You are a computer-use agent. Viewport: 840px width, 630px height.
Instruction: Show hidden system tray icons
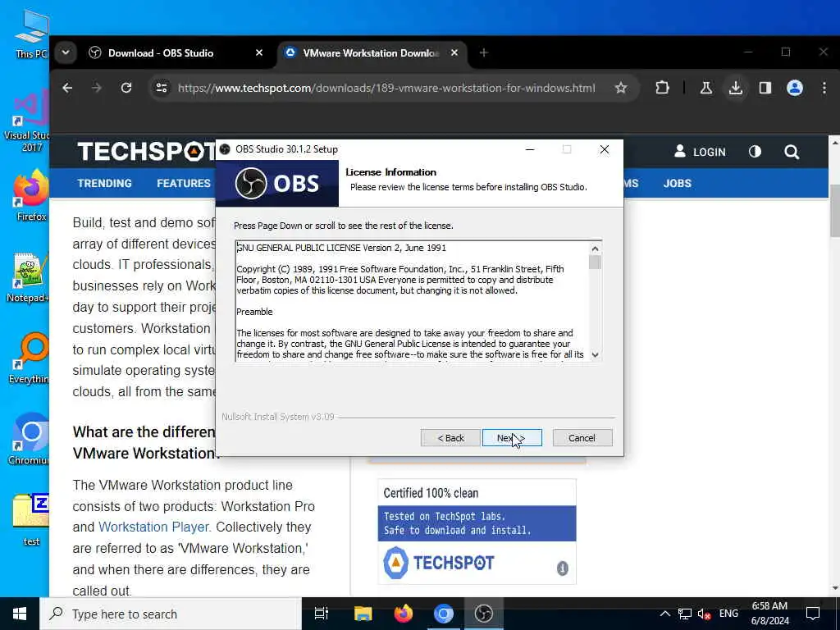[664, 614]
